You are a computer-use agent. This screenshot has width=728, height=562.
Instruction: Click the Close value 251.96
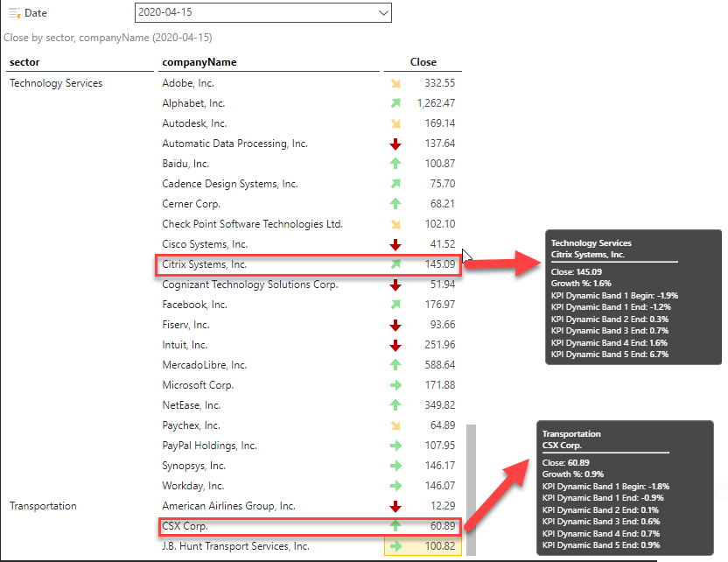click(439, 345)
